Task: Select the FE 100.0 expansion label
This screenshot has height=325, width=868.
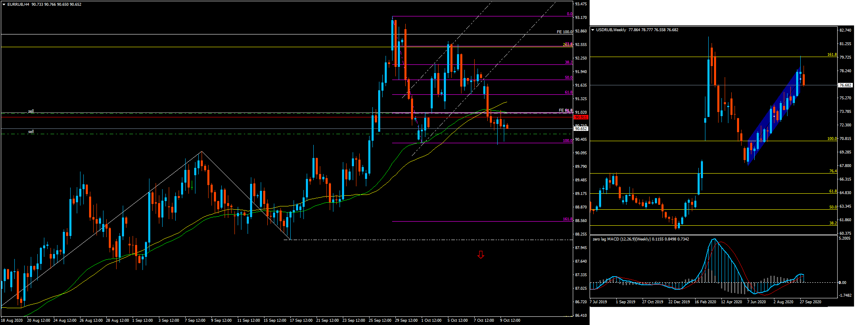Action: (x=564, y=32)
